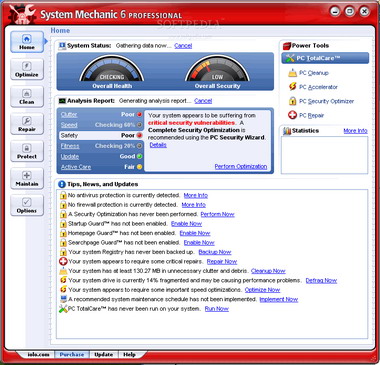Click the Optimize Now link
The height and width of the screenshot is (365, 380).
(262, 290)
